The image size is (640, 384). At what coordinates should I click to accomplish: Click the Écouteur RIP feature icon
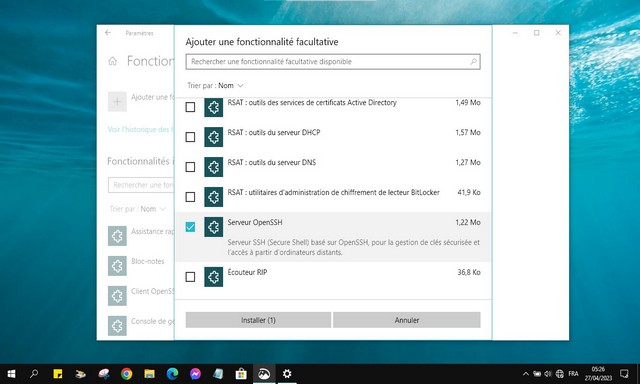[x=213, y=277]
